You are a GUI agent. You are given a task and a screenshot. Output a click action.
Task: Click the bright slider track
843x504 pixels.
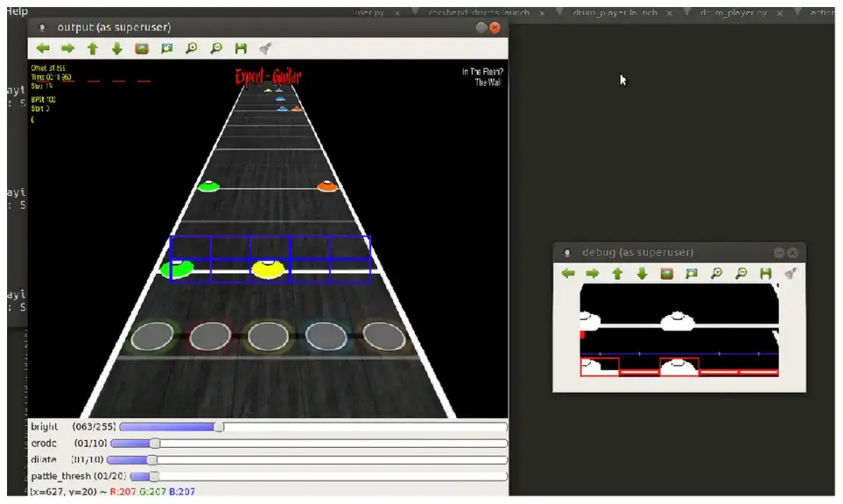pyautogui.click(x=314, y=427)
